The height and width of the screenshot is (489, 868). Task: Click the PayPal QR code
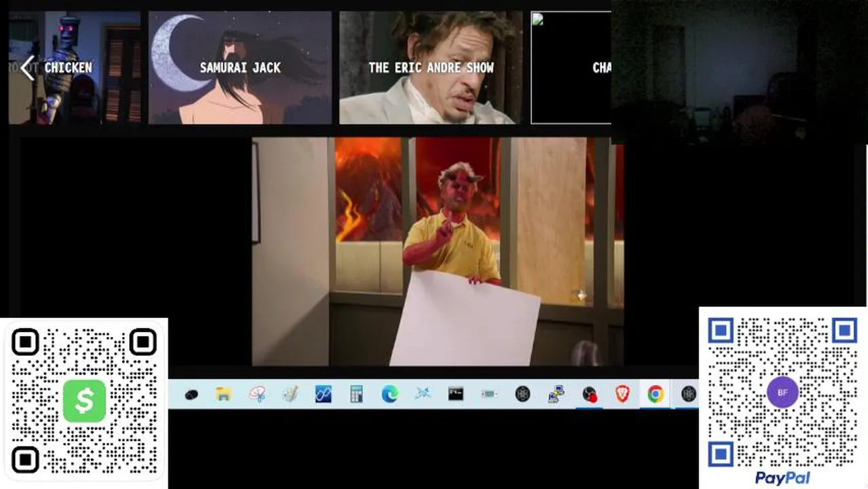[x=782, y=392]
